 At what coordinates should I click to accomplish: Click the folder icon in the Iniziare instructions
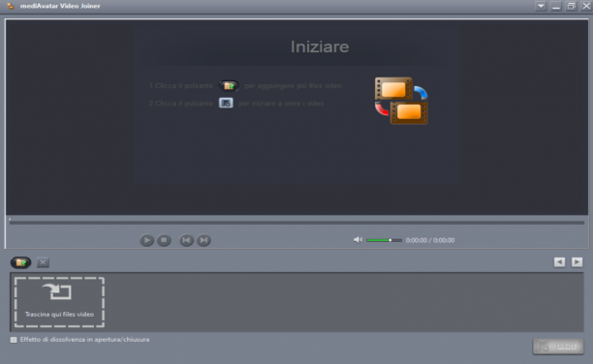click(229, 86)
